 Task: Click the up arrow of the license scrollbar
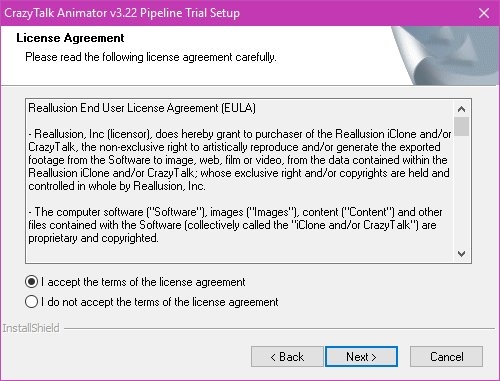coord(461,109)
